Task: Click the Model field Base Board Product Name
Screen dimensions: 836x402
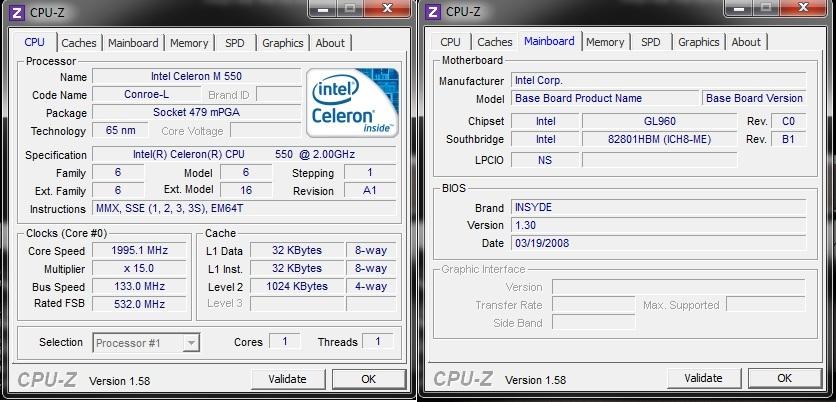Action: 605,98
